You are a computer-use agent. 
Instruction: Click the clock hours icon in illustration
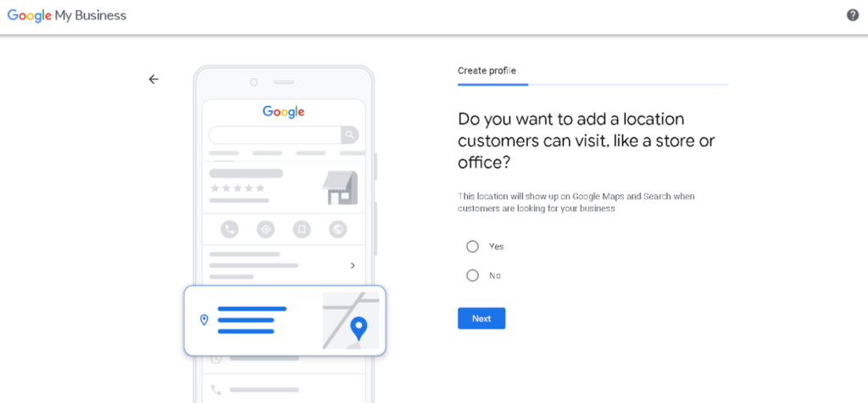(x=216, y=358)
